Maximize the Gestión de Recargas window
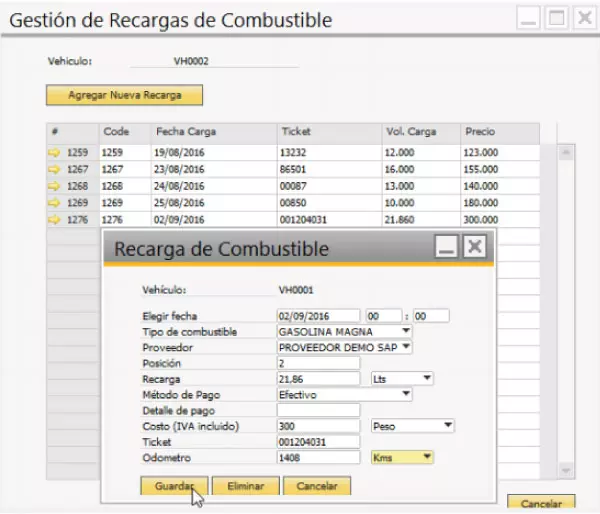The width and height of the screenshot is (600, 514). pyautogui.click(x=557, y=18)
